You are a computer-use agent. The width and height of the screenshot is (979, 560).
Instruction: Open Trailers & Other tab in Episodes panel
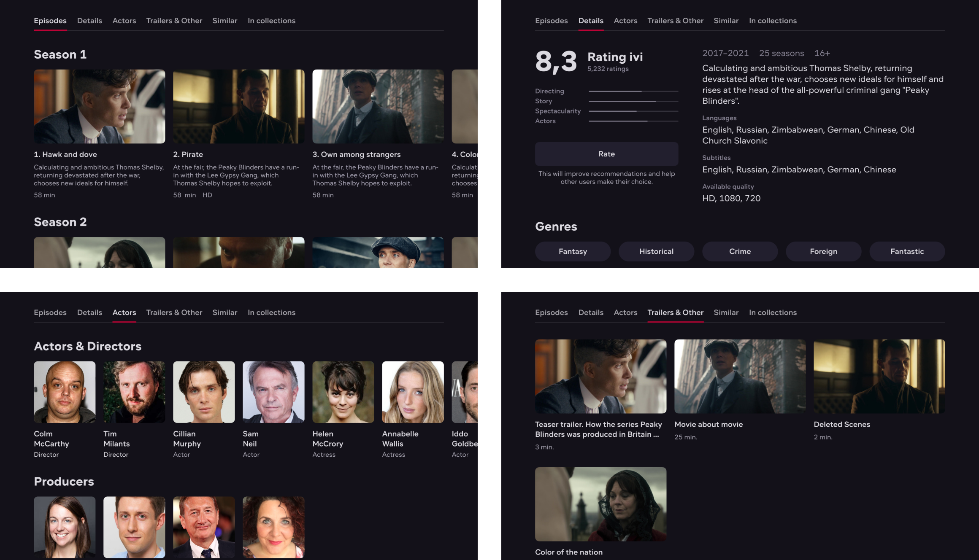point(174,21)
